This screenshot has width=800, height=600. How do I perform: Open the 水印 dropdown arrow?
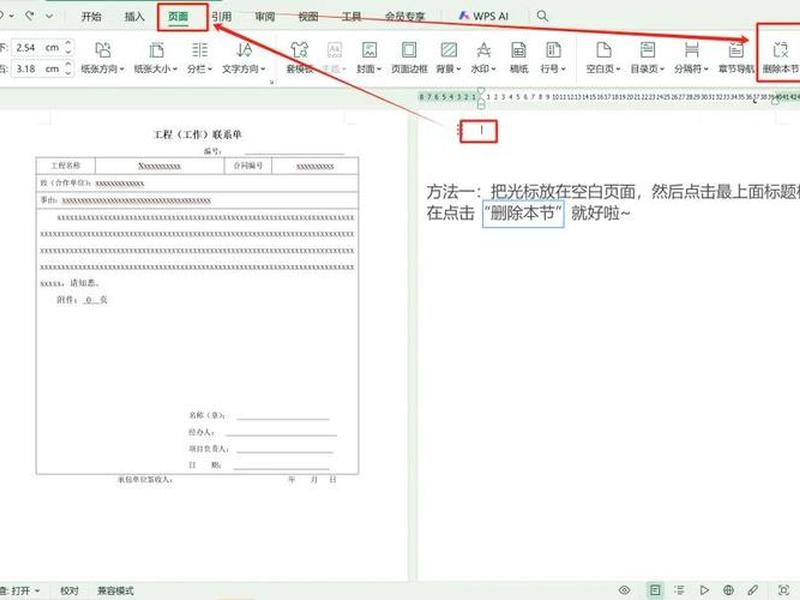[x=493, y=69]
